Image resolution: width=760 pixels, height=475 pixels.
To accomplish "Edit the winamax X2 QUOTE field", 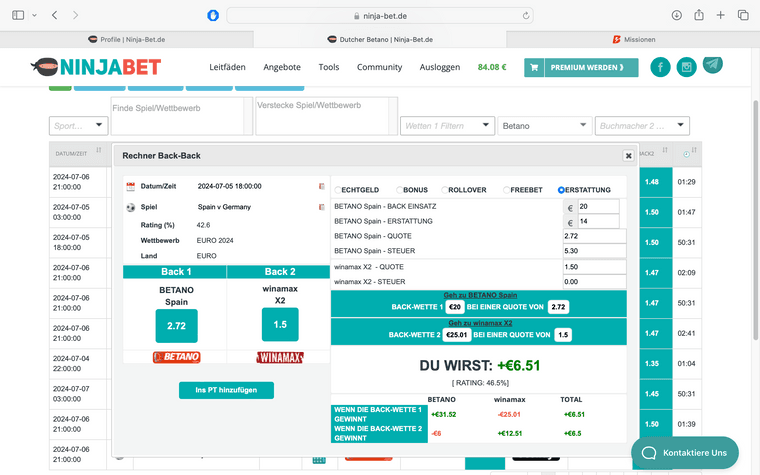I will coord(594,267).
